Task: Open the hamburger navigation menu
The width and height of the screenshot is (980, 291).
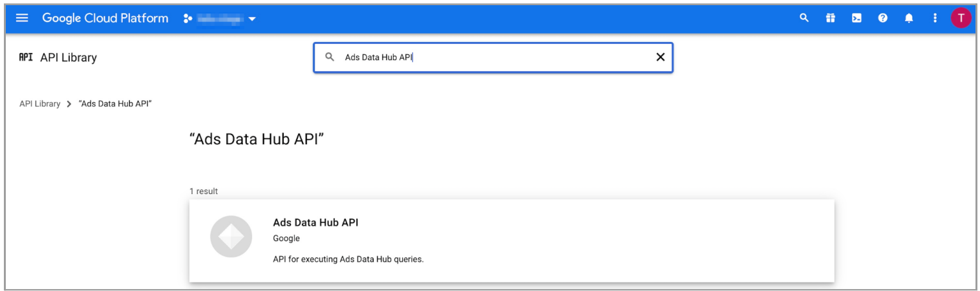Action: tap(22, 18)
